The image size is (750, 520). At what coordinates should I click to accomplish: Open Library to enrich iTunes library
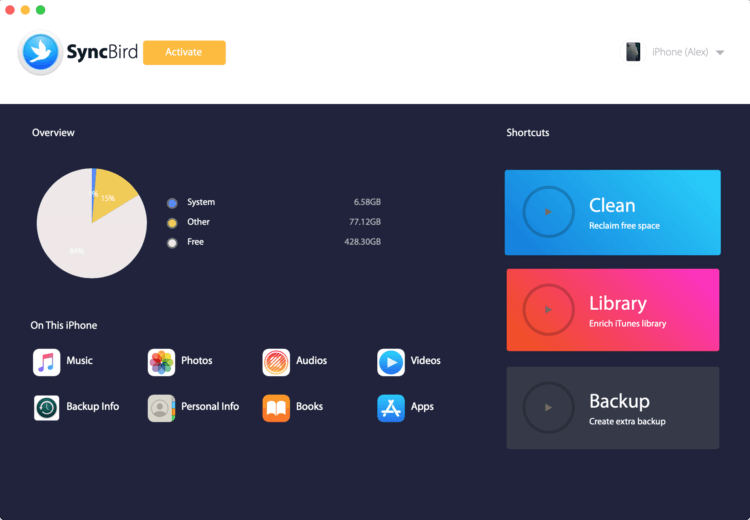[x=613, y=310]
